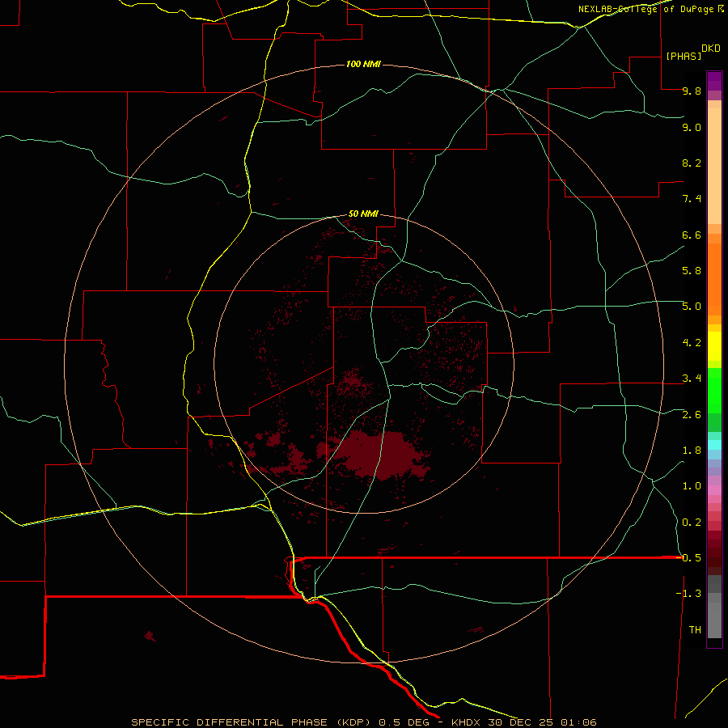Select the 1.8 legend value

(x=692, y=451)
